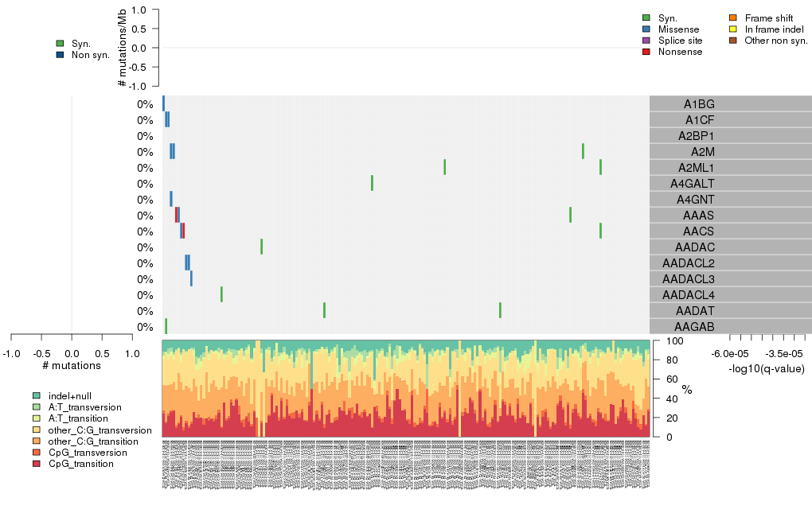Select the A2M gene row label
This screenshot has height=525, width=812.
point(701,152)
